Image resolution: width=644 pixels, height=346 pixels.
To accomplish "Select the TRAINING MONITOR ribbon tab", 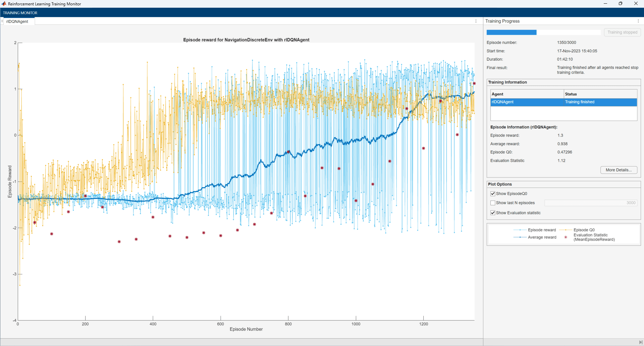I will click(x=20, y=13).
